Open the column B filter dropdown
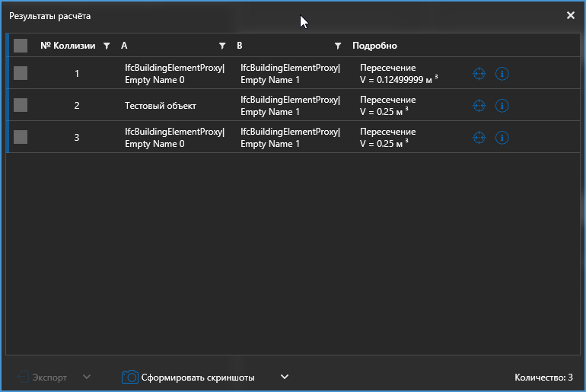 [x=338, y=46]
